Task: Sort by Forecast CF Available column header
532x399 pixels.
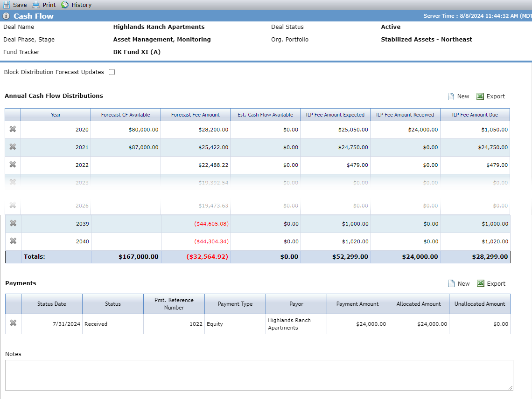Action: coord(126,115)
